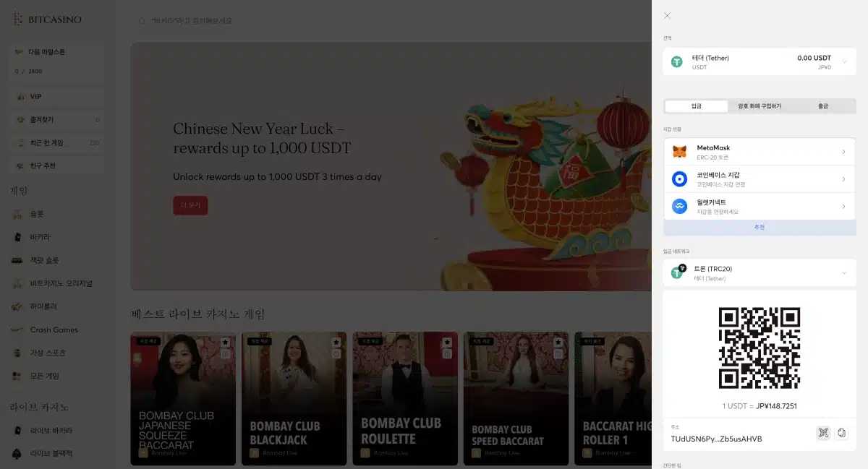This screenshot has height=469, width=868.
Task: Open 즐겨찾기 favorites in sidebar
Action: coord(57,120)
